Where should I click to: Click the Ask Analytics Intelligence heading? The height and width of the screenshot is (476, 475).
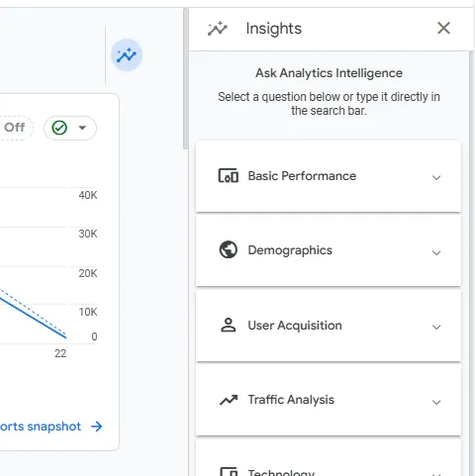click(329, 73)
